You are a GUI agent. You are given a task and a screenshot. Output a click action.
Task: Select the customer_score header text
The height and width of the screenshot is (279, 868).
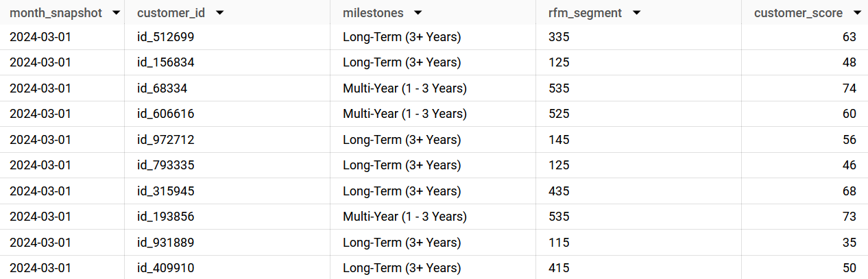click(x=798, y=13)
